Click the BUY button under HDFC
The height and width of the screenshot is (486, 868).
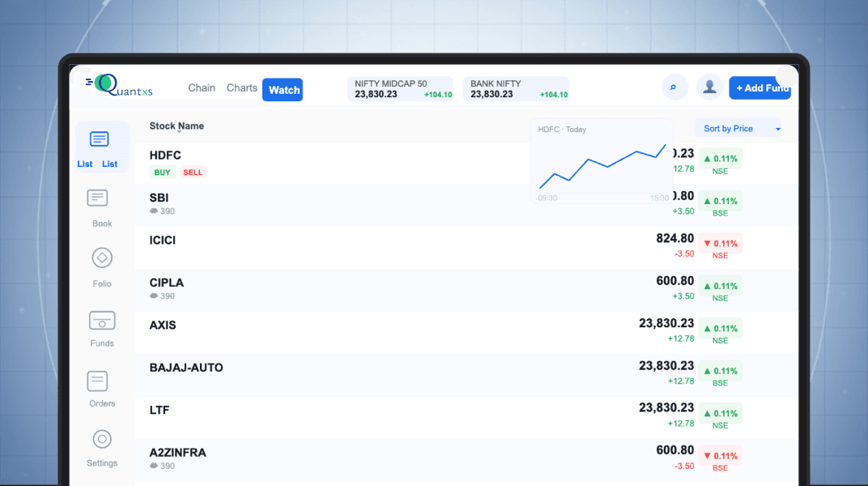click(x=162, y=173)
